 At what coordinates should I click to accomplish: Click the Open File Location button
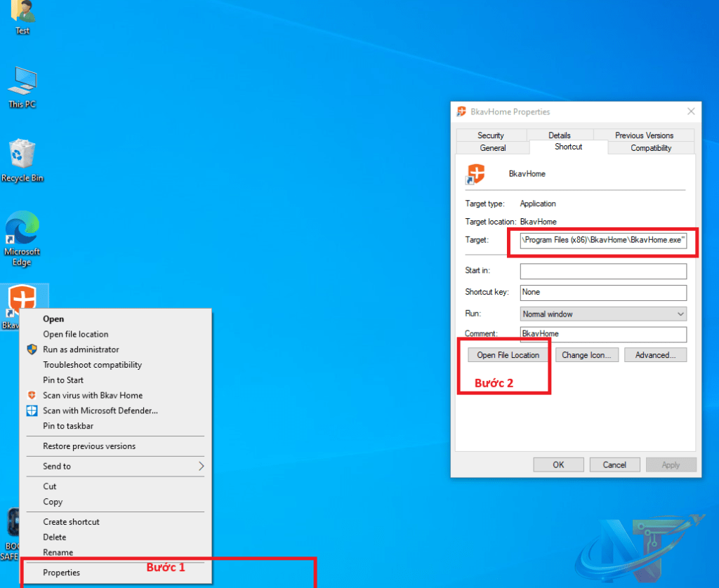pyautogui.click(x=508, y=355)
